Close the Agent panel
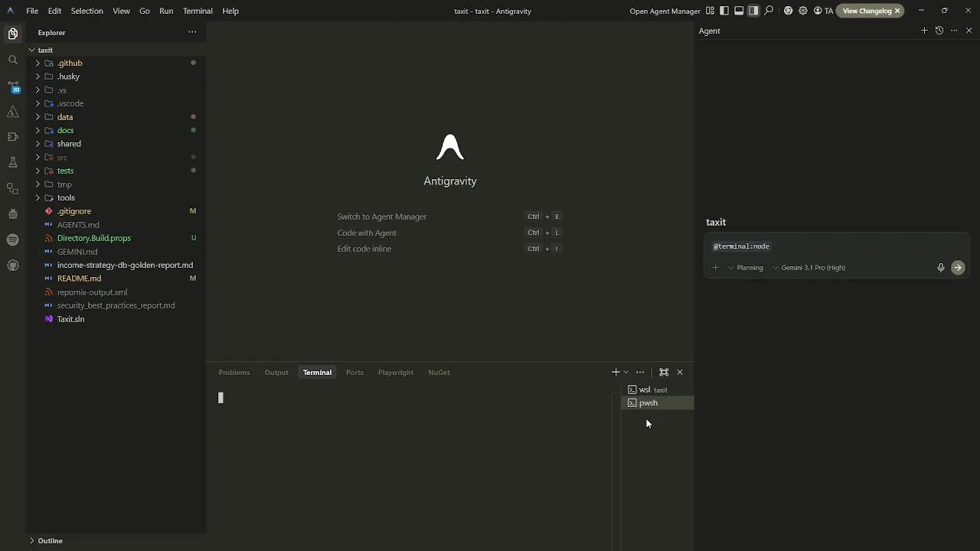 (x=969, y=31)
